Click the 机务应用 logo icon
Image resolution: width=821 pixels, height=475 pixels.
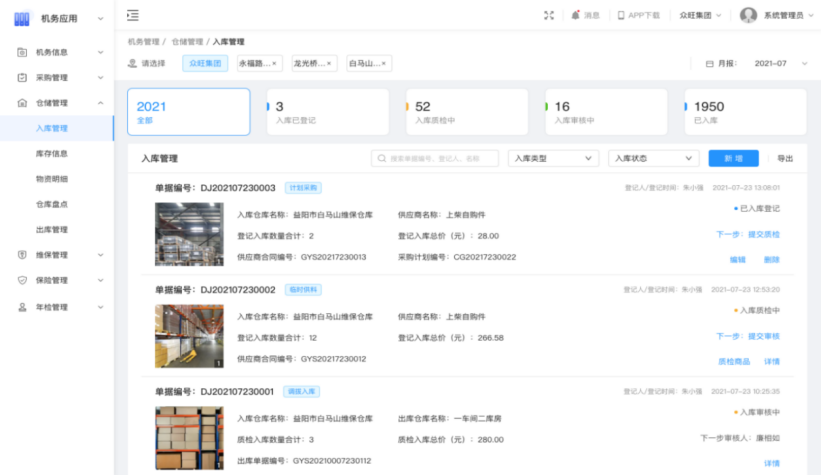coord(22,18)
